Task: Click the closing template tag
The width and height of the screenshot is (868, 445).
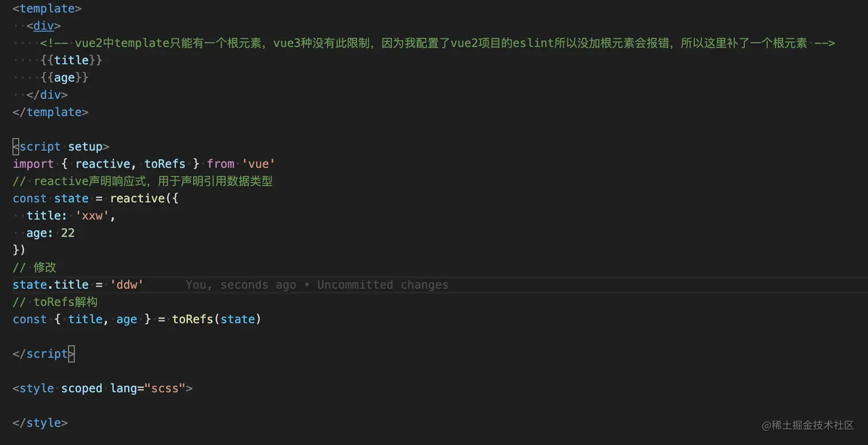Action: click(x=51, y=112)
